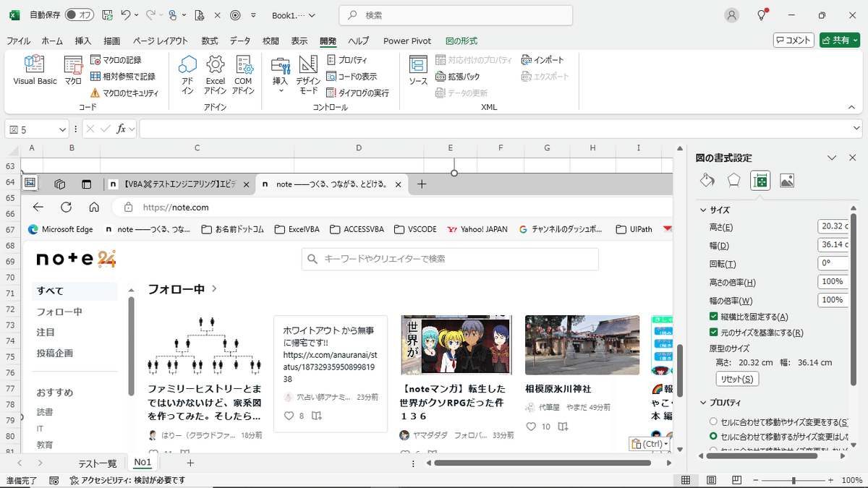Open Excel アドイン gear icon
868x488 pixels.
(x=216, y=74)
